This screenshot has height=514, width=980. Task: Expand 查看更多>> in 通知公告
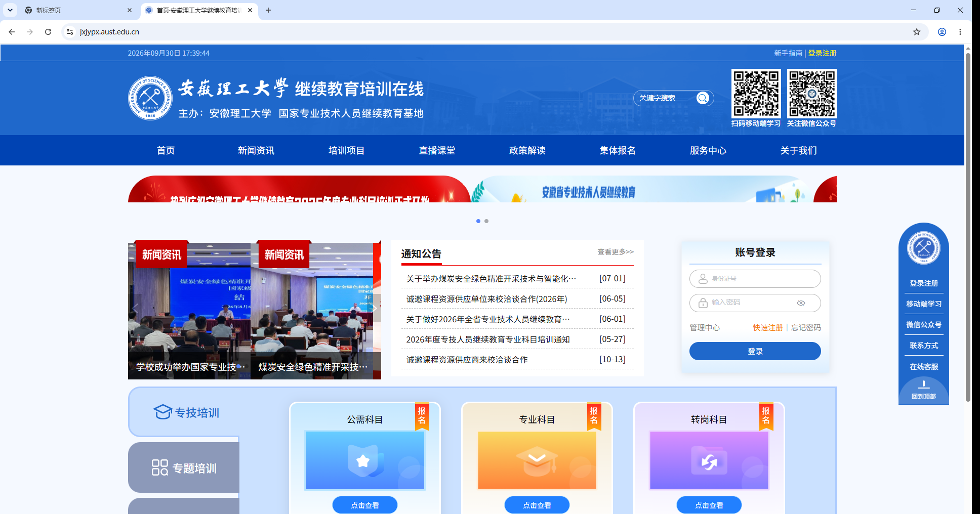click(616, 252)
